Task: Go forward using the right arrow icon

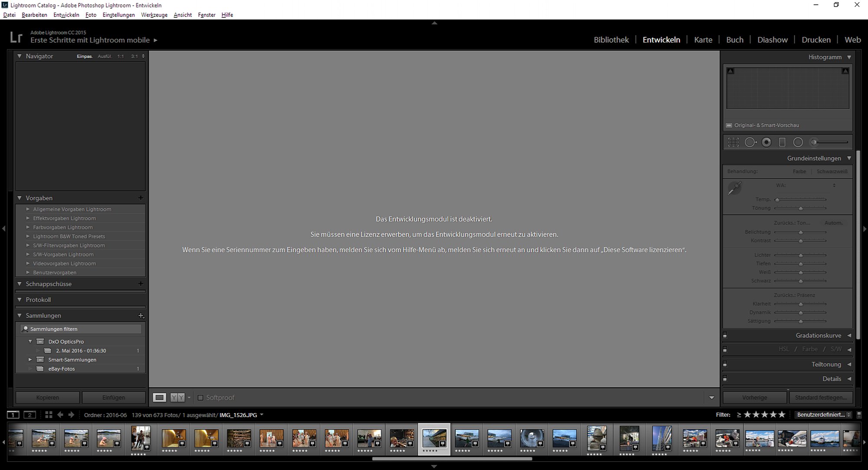Action: (71, 415)
